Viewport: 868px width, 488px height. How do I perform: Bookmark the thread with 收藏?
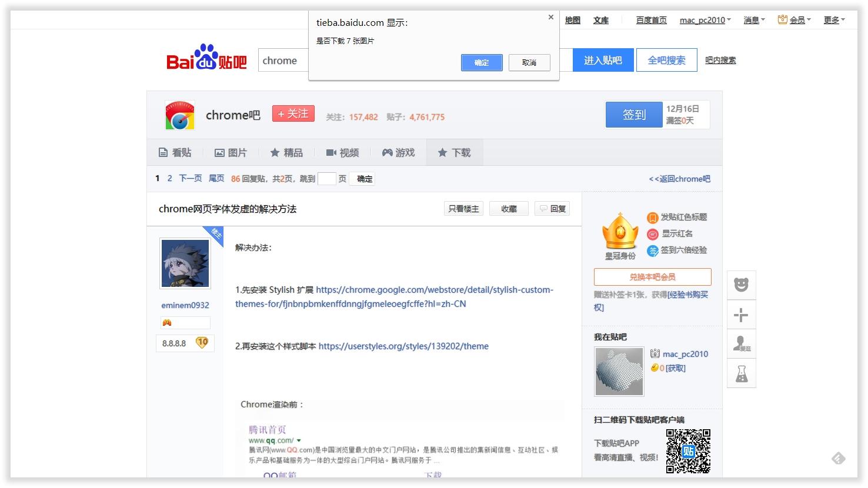(509, 209)
